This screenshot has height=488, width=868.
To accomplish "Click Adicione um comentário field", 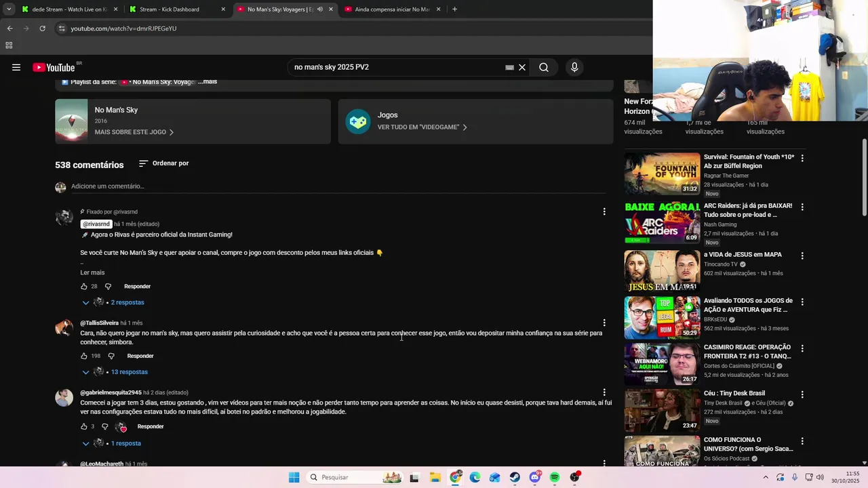I will tap(338, 186).
